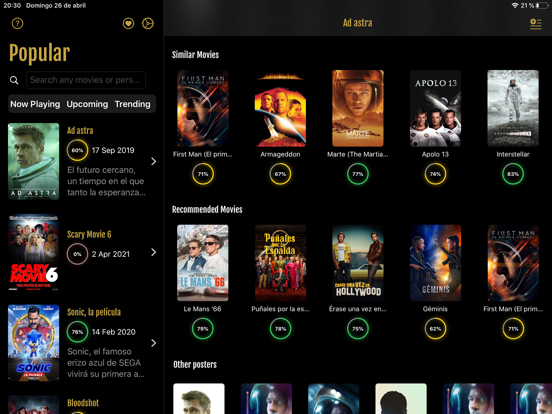Click Ad astra overview text 'El futuro cercano'

coord(106,181)
